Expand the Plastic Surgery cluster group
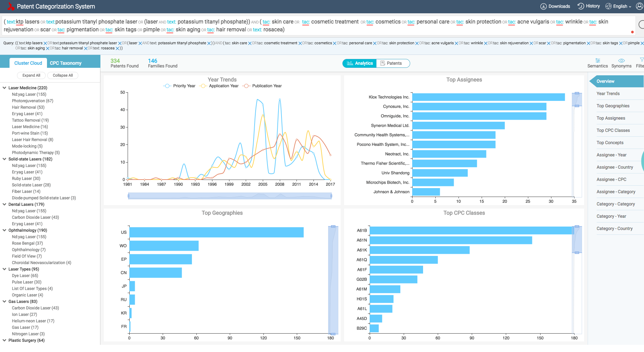 tap(4, 340)
